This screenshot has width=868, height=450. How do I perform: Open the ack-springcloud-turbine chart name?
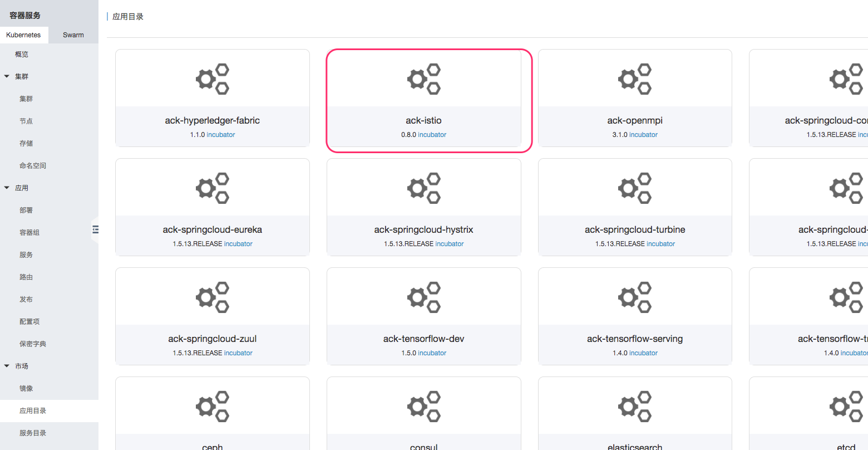click(635, 229)
